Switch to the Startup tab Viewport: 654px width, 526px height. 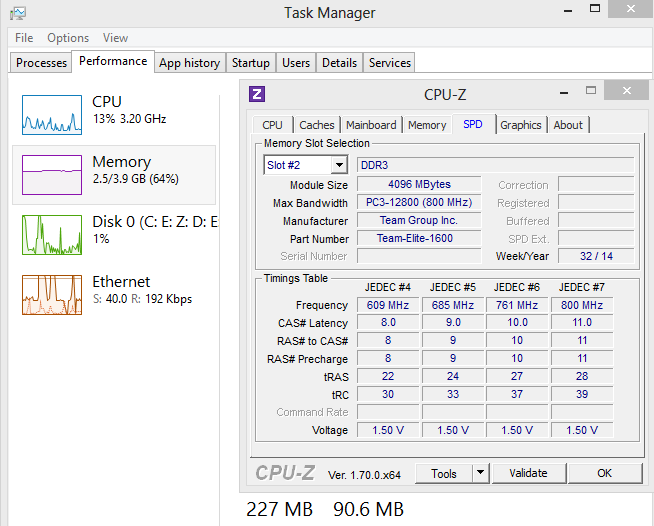[251, 63]
